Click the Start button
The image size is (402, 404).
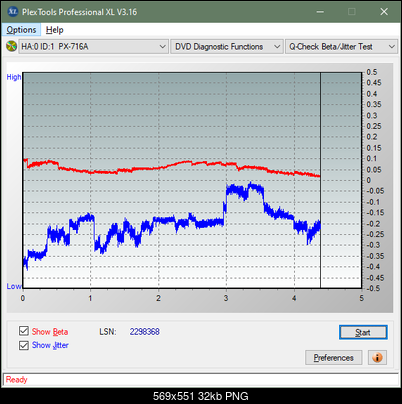click(363, 332)
